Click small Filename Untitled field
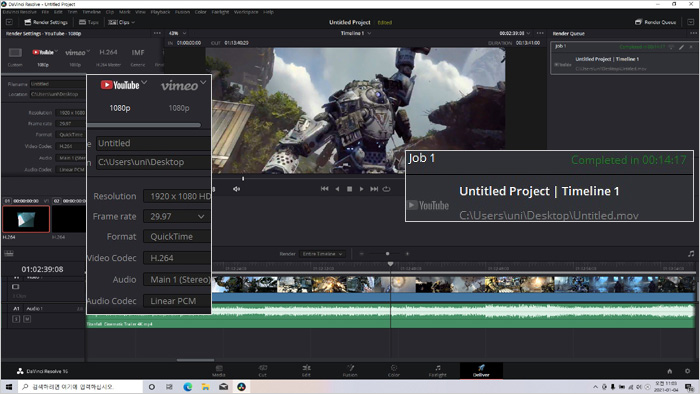Image resolution: width=700 pixels, height=394 pixels. click(58, 84)
